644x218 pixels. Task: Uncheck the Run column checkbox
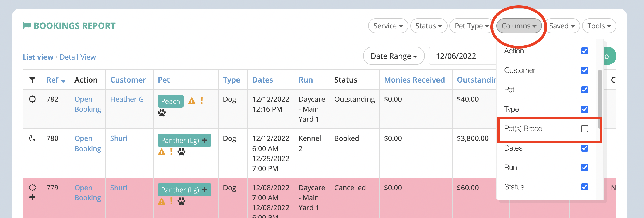pyautogui.click(x=585, y=168)
